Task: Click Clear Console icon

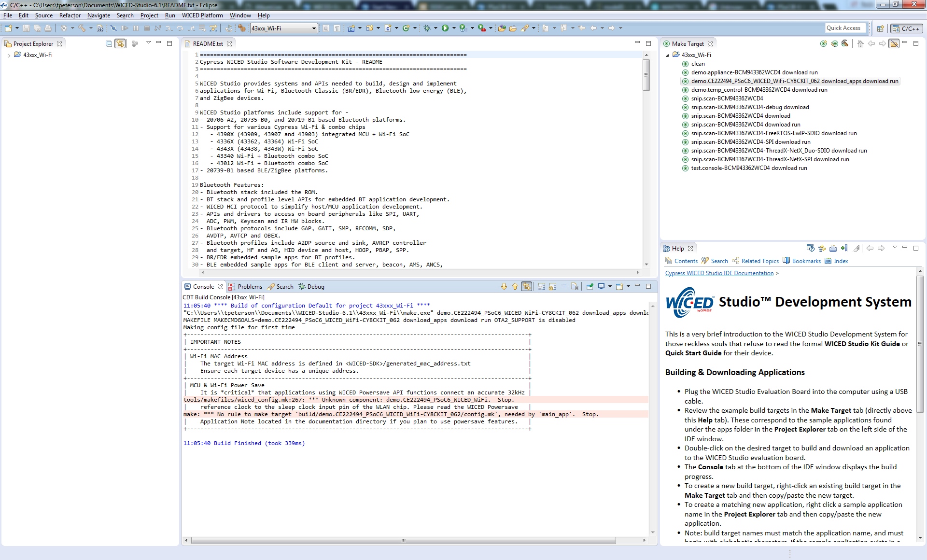Action: point(575,287)
